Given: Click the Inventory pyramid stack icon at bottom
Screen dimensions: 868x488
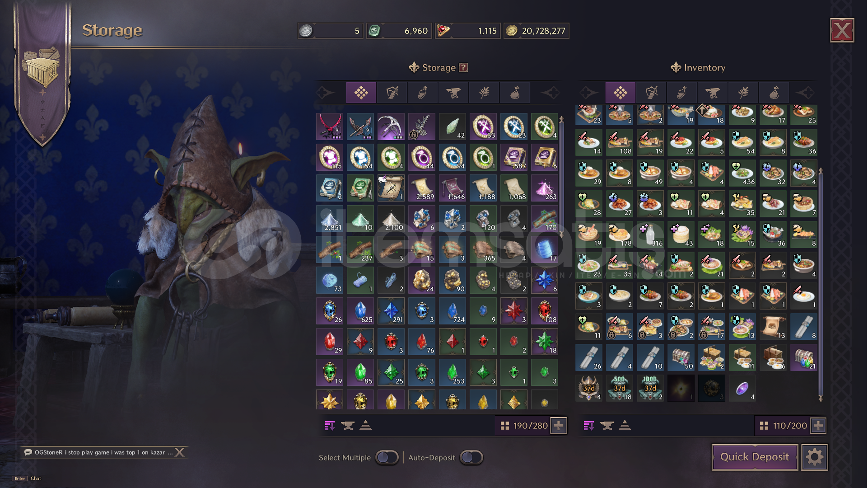Looking at the screenshot, I should tap(625, 426).
